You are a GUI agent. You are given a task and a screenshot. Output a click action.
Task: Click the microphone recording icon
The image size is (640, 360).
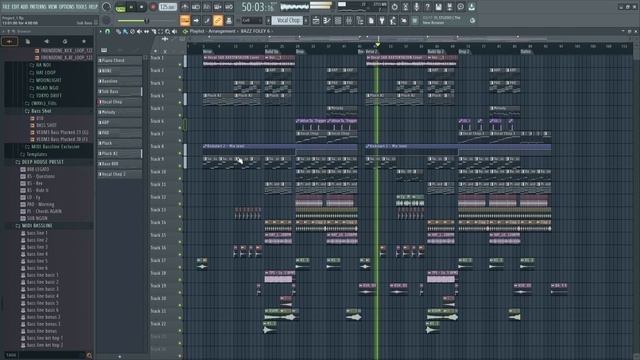point(416,7)
